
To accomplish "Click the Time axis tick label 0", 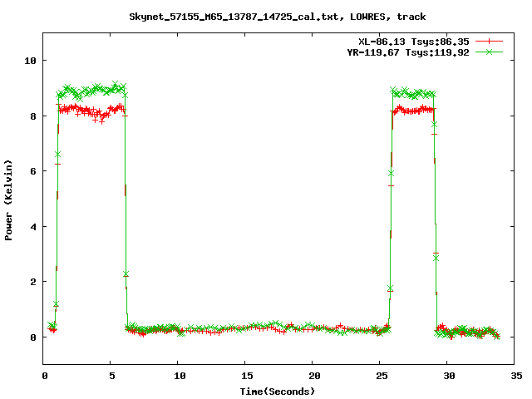I will click(x=45, y=376).
